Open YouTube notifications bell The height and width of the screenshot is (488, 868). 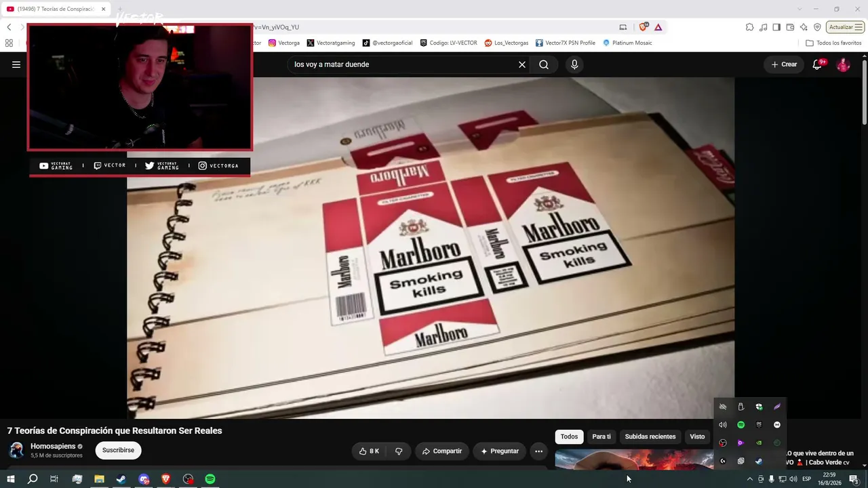[x=818, y=64]
